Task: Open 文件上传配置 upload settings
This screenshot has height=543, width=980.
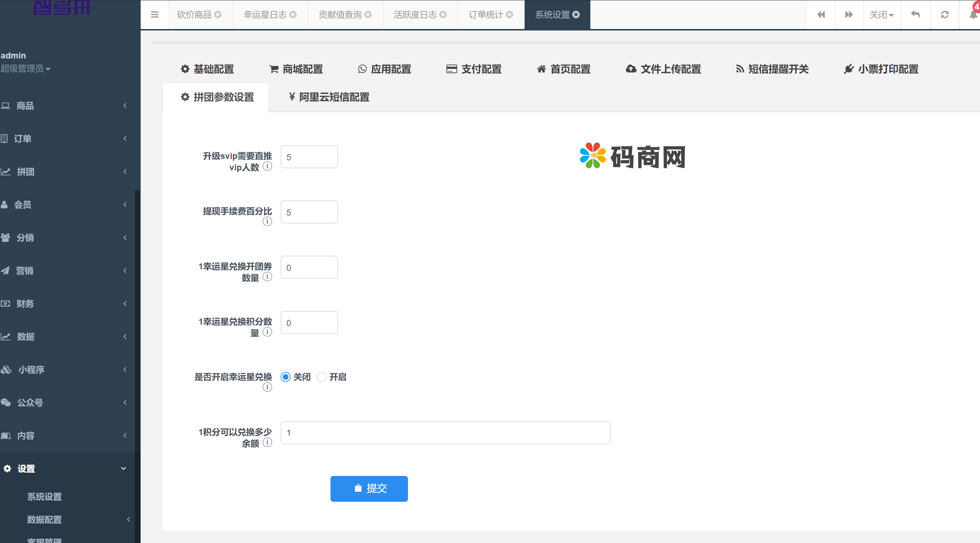Action: 663,69
